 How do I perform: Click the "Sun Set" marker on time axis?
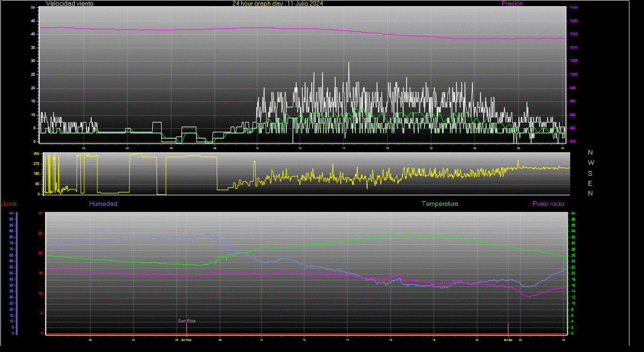[508, 339]
